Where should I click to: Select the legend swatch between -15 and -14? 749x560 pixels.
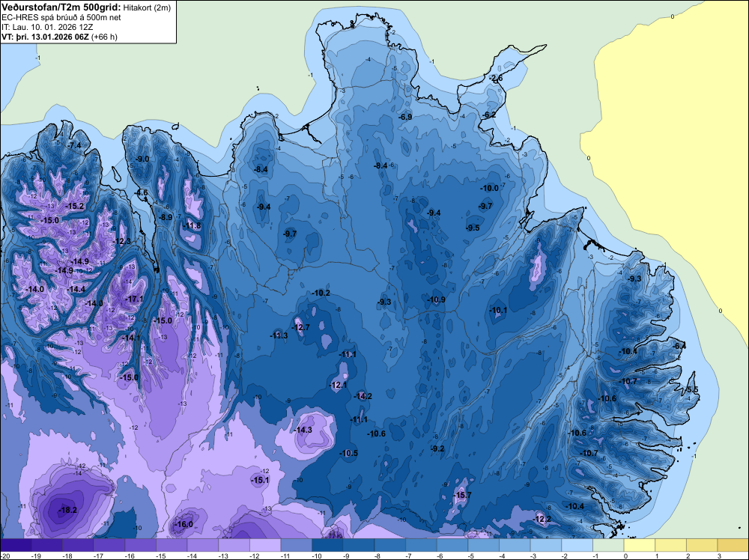tap(172, 545)
